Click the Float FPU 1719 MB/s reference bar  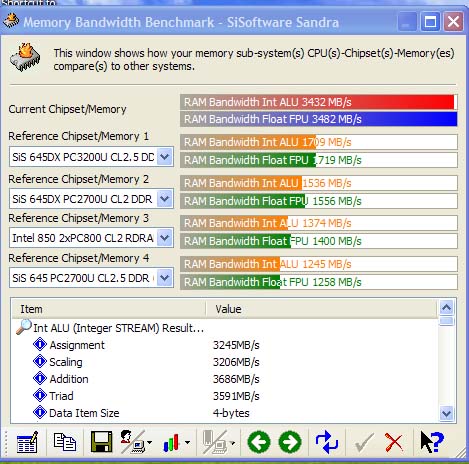click(319, 160)
